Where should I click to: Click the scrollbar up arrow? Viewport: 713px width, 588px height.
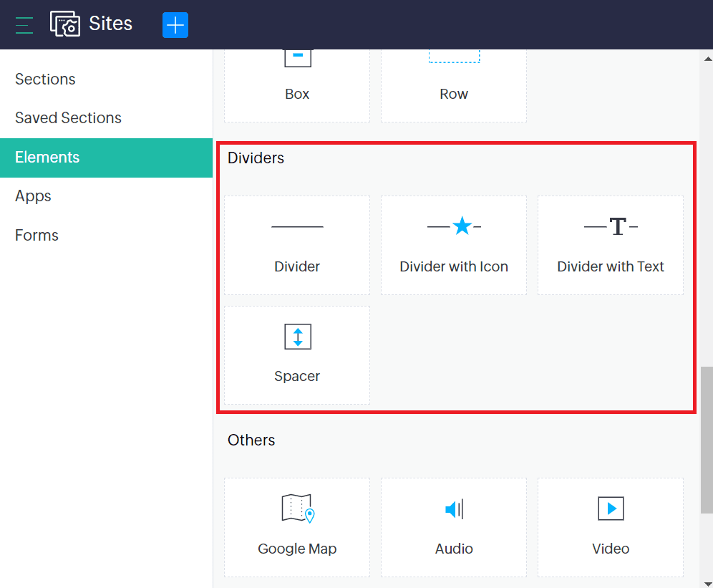click(x=707, y=59)
